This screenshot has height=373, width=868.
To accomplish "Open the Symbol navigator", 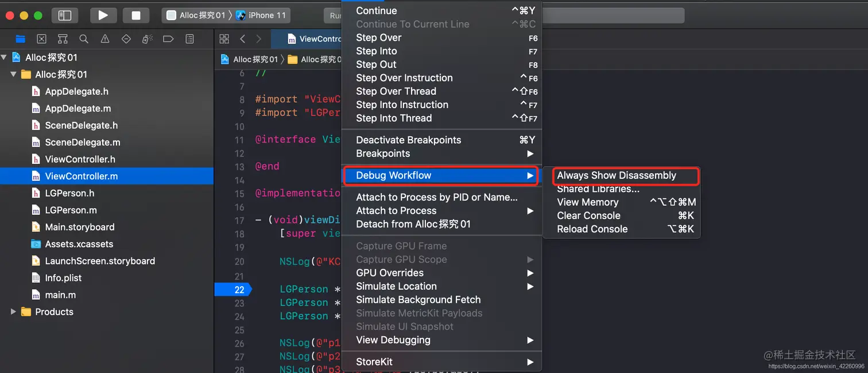I will 63,39.
